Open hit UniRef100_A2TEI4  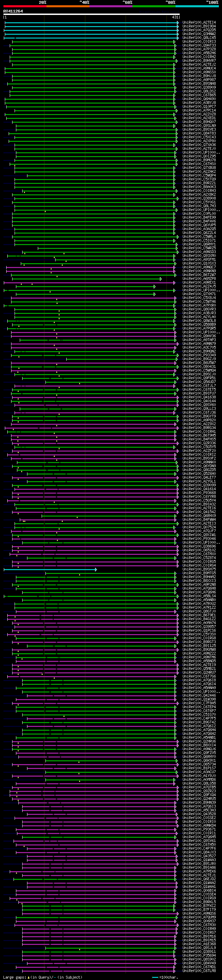[199, 23]
